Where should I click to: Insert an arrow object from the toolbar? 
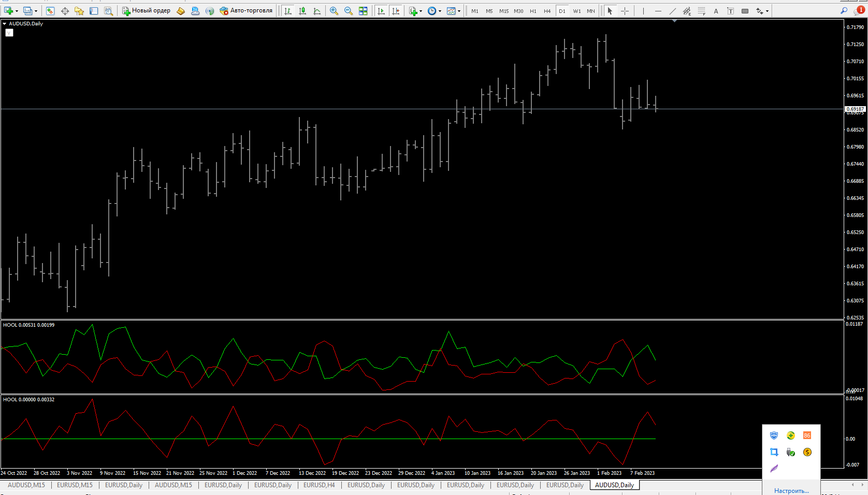[759, 11]
